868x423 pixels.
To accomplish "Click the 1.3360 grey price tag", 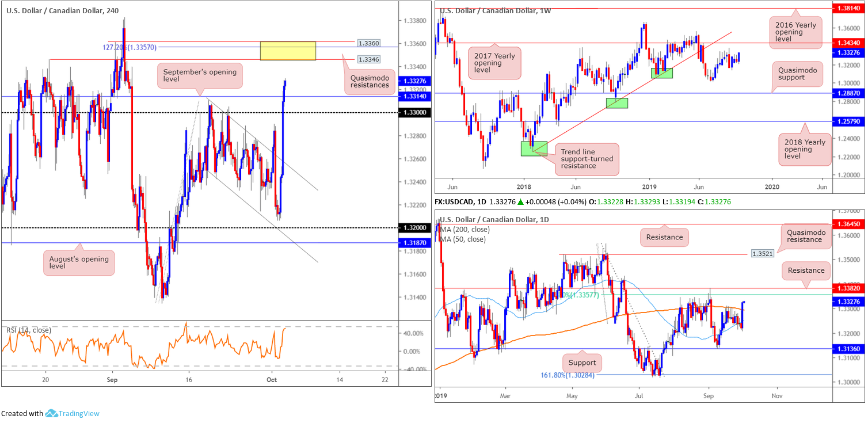I will pyautogui.click(x=368, y=43).
